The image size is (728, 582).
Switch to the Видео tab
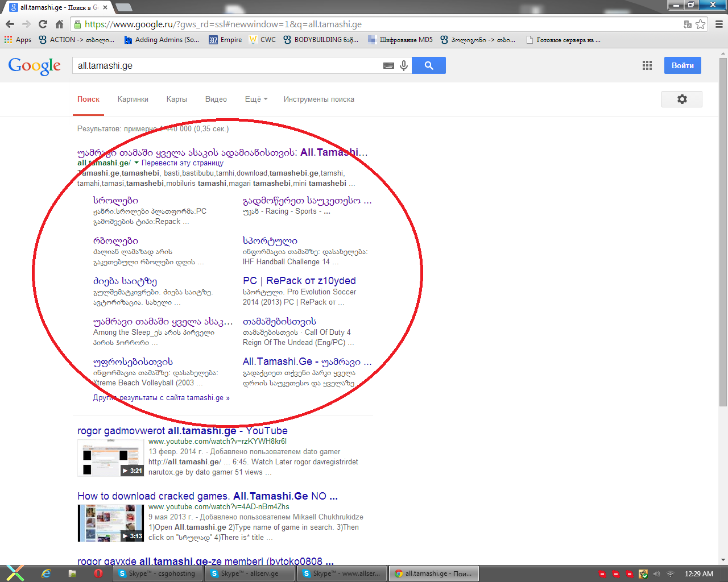(x=216, y=99)
